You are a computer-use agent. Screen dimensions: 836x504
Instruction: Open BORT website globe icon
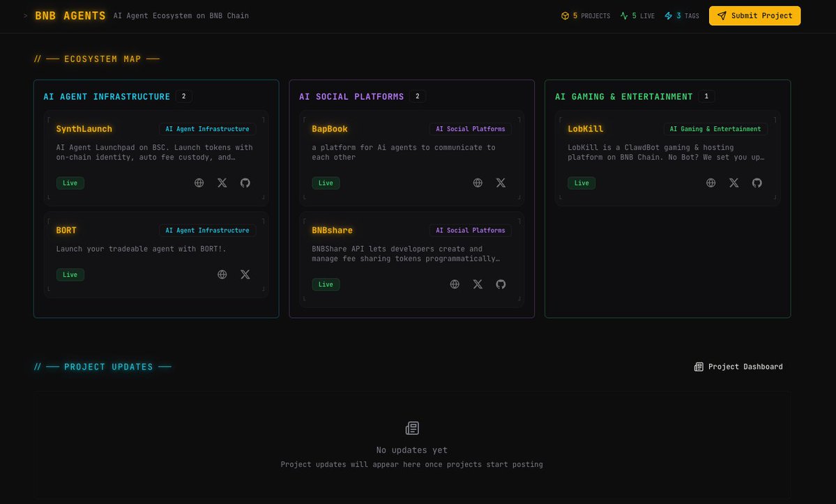pos(222,275)
